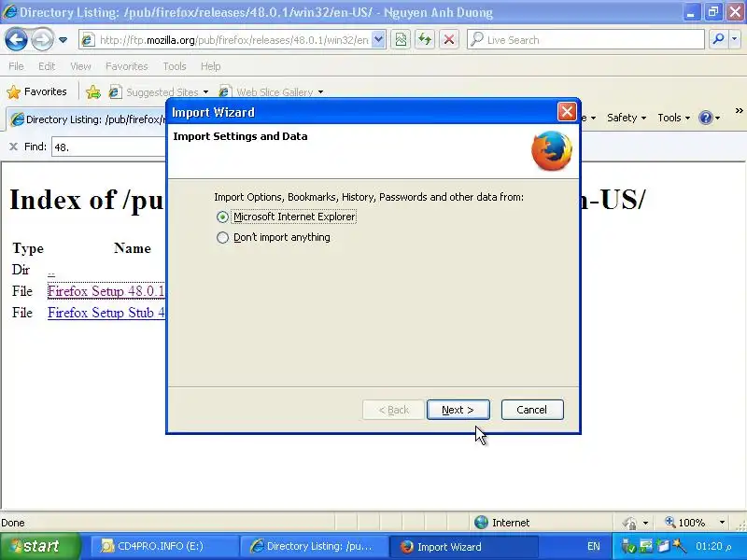
Task: Switch to Directory Listing taskbar button
Action: 313,546
